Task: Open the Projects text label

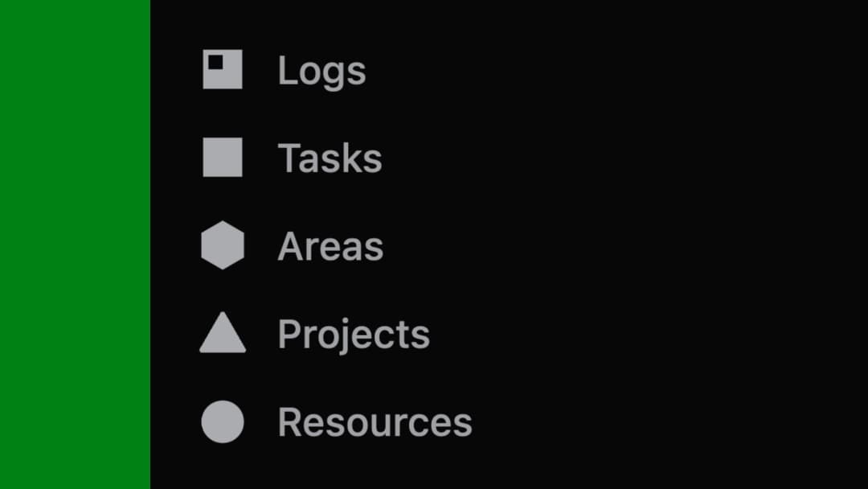Action: coord(354,335)
